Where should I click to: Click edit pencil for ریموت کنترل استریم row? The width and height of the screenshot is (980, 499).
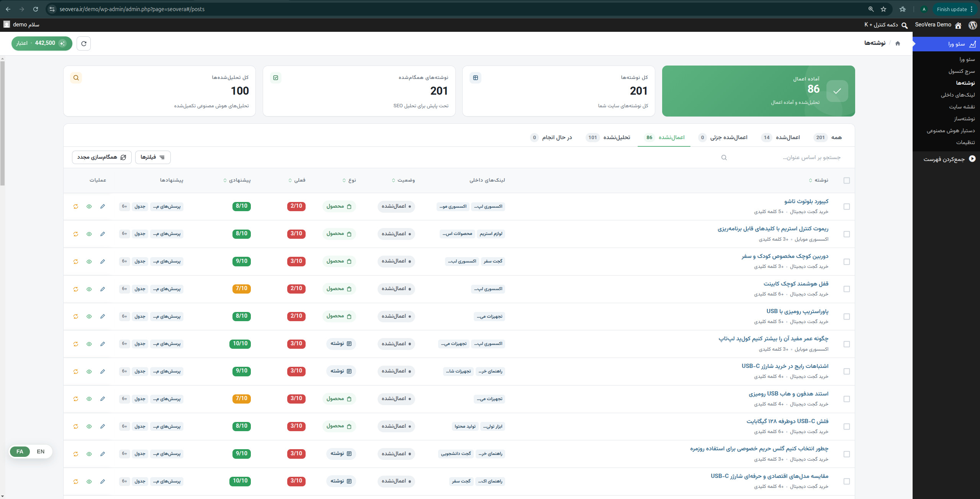[102, 234]
